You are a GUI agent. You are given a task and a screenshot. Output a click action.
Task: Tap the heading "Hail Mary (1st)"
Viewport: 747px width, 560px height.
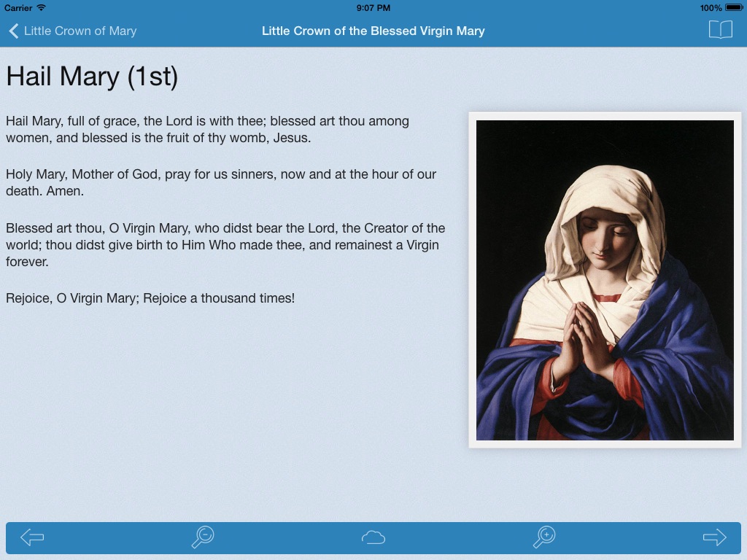92,76
